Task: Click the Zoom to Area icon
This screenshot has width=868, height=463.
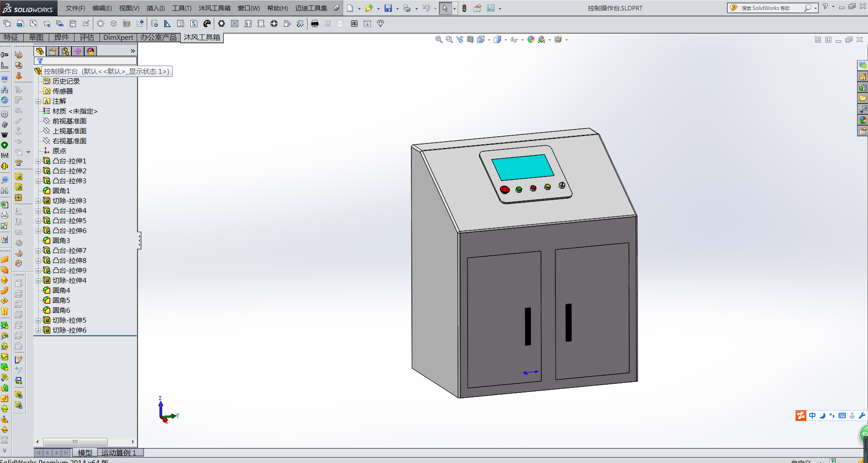Action: point(449,40)
